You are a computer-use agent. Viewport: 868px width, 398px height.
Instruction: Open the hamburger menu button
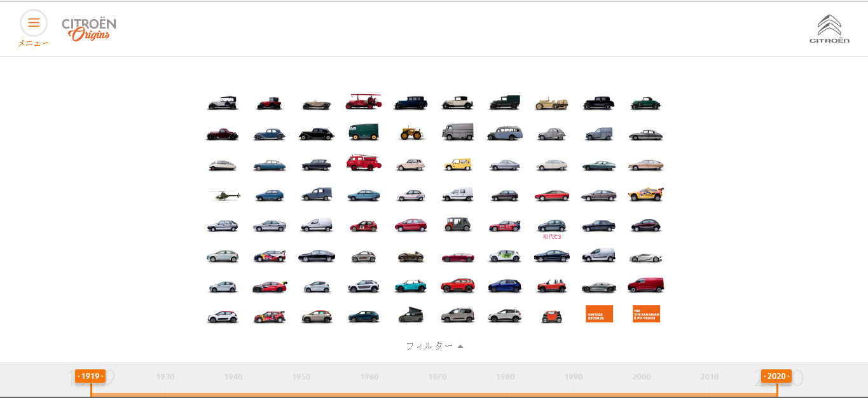coord(34,23)
